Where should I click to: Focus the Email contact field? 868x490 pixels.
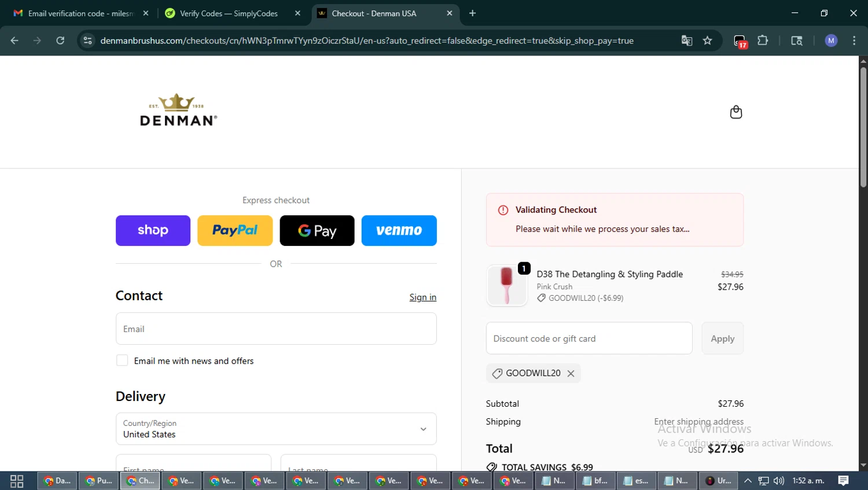tap(276, 329)
